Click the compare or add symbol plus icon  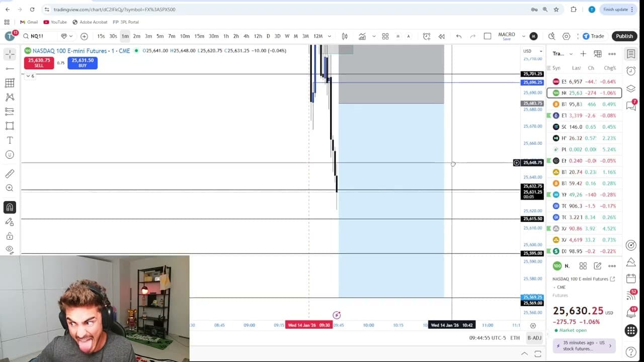[84, 36]
